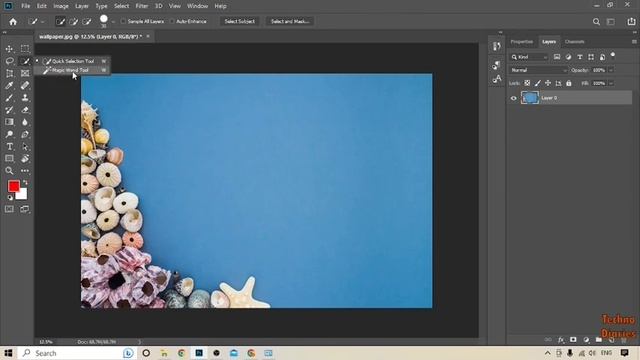
Task: Expand status bar info arrow
Action: click(139, 342)
